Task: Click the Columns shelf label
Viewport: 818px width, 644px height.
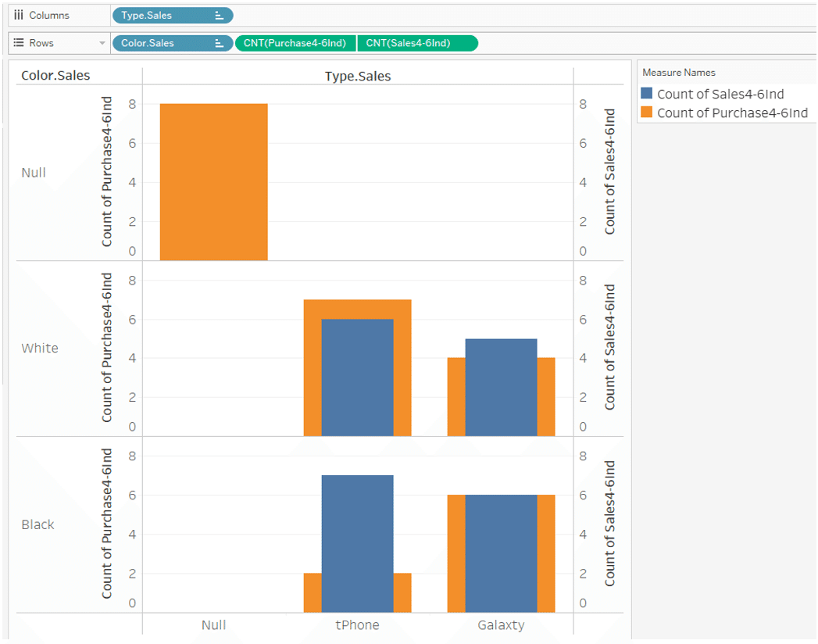Action: (49, 16)
